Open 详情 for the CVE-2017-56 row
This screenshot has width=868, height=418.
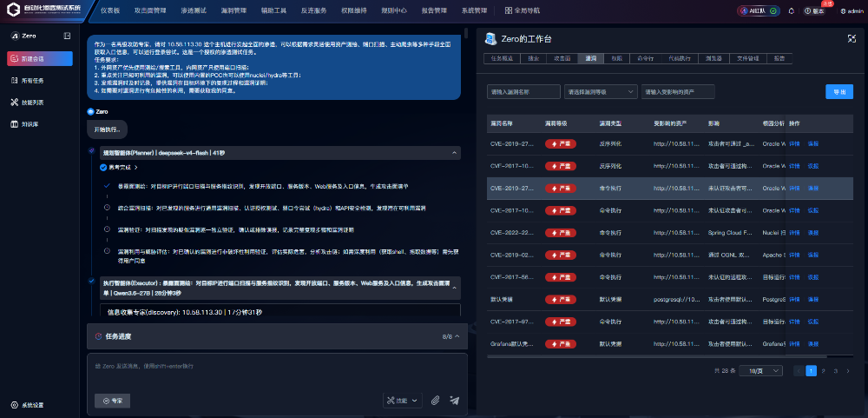[x=794, y=277]
